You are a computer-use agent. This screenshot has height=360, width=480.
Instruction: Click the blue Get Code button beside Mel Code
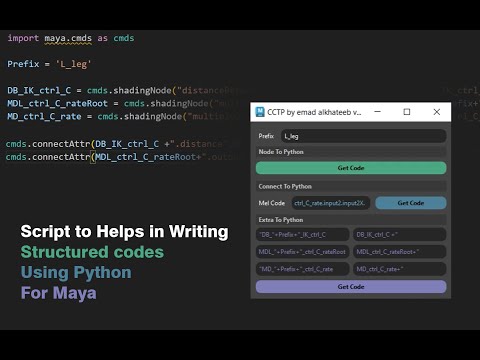click(411, 203)
